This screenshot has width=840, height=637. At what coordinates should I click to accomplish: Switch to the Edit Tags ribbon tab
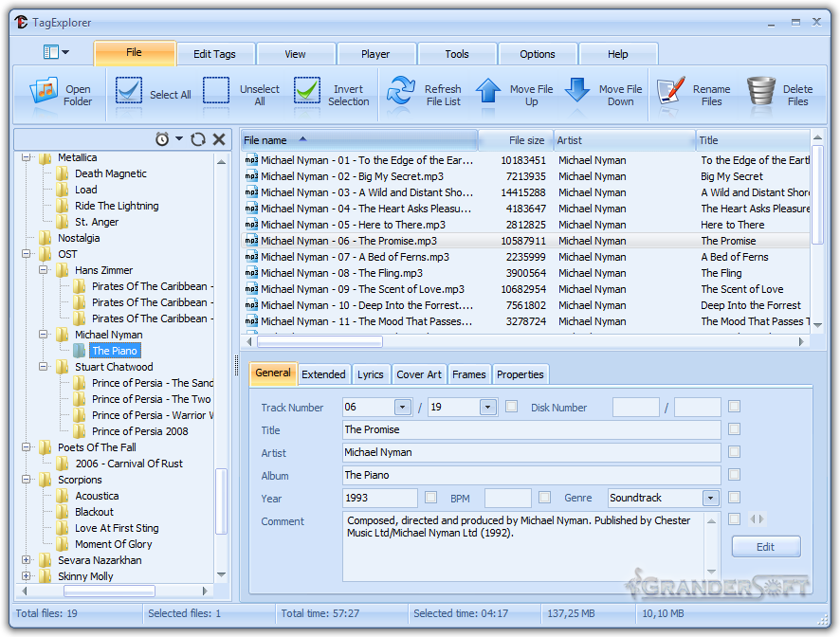(214, 54)
